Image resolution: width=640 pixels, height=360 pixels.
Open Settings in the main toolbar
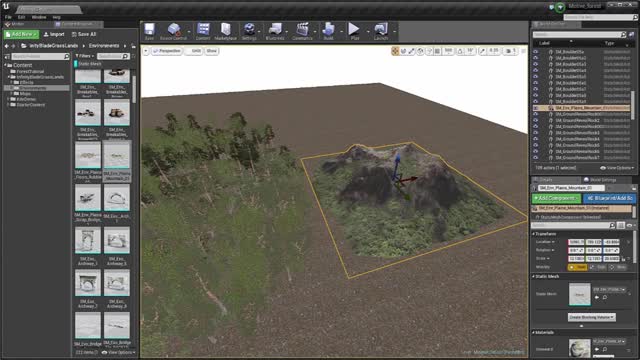[249, 31]
